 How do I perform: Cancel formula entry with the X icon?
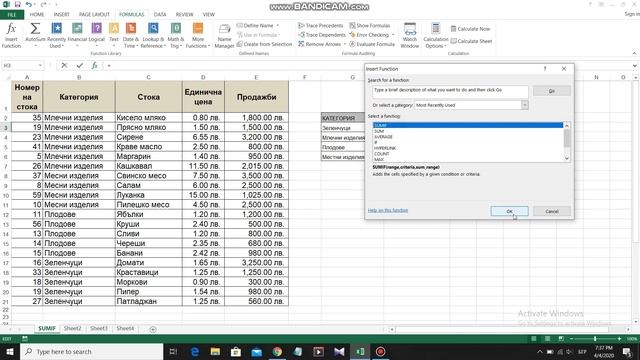click(x=64, y=65)
